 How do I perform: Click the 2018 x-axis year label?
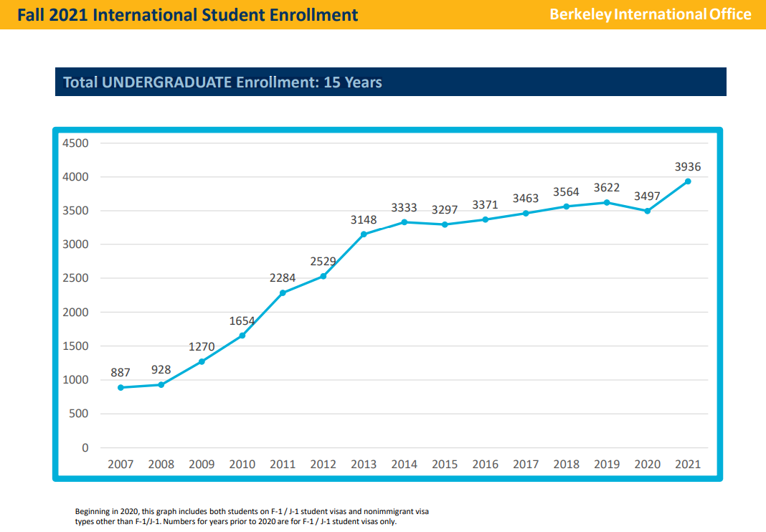point(566,465)
